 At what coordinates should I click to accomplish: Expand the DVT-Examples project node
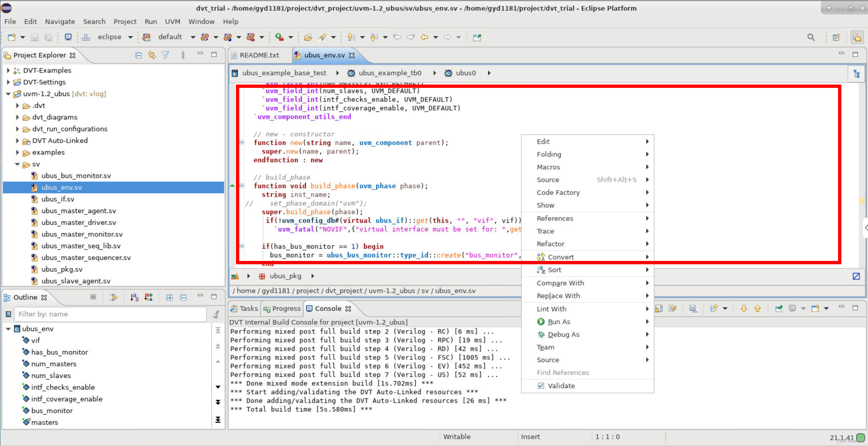pos(8,71)
